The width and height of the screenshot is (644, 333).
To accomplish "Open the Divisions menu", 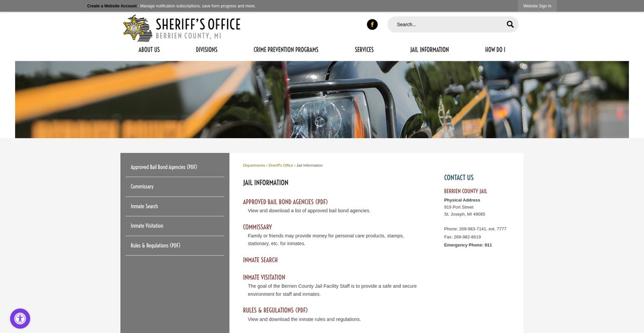I will [x=207, y=49].
